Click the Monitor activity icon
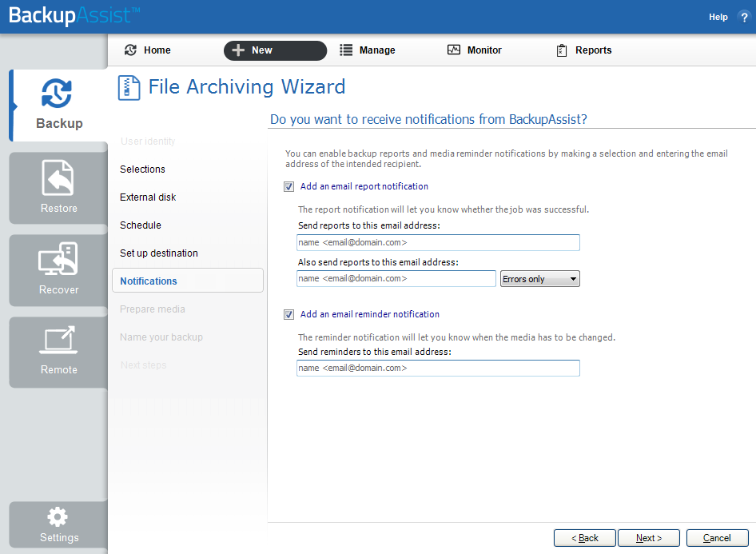Viewport: 756px width, 554px height. [454, 50]
